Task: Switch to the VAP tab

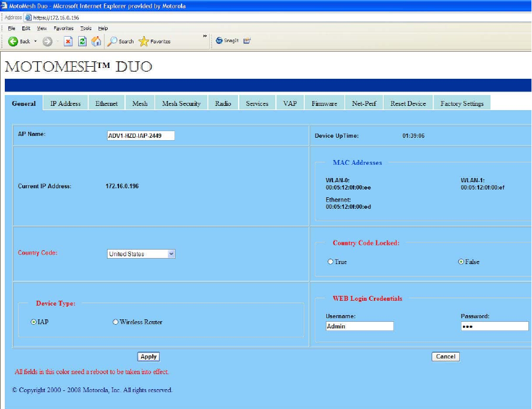Action: click(x=290, y=103)
